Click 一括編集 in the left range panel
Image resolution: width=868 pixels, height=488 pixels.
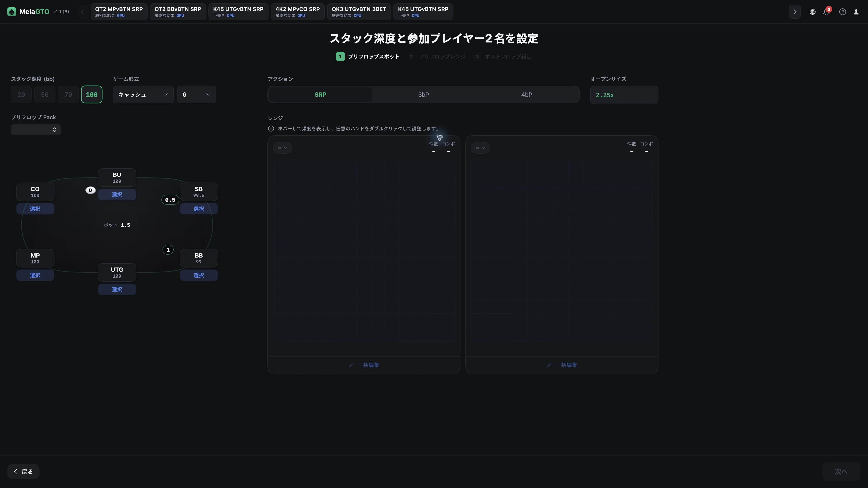click(x=364, y=365)
